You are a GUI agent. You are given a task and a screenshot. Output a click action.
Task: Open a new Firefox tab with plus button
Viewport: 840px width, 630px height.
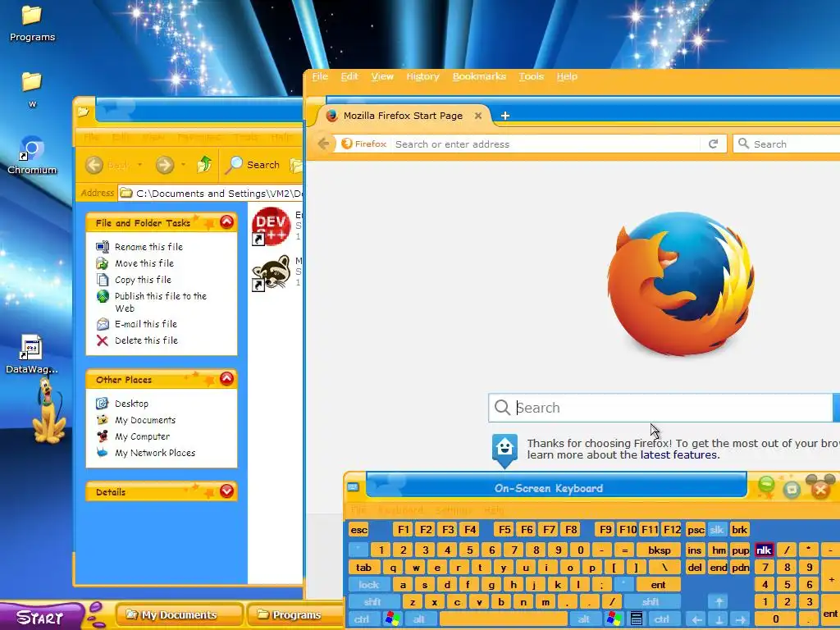coord(504,116)
